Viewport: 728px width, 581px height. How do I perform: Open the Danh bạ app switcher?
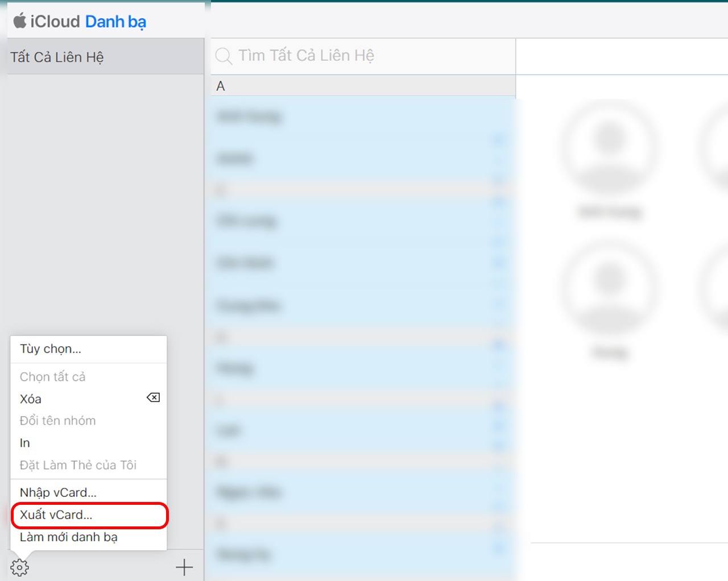115,22
